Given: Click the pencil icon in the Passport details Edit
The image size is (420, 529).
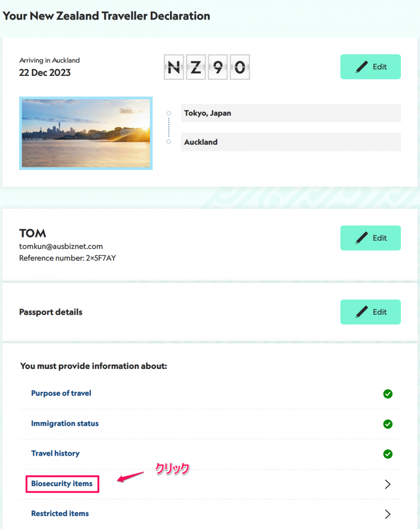Looking at the screenshot, I should [x=362, y=312].
